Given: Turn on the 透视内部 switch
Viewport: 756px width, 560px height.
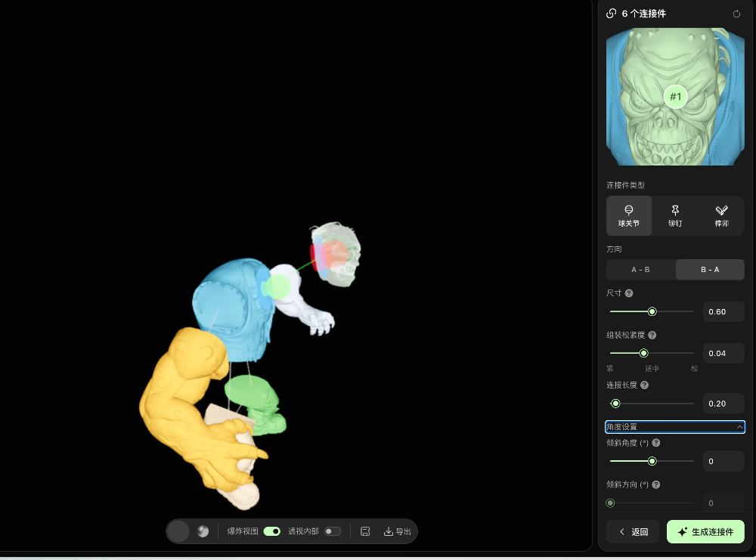Looking at the screenshot, I should tap(333, 531).
